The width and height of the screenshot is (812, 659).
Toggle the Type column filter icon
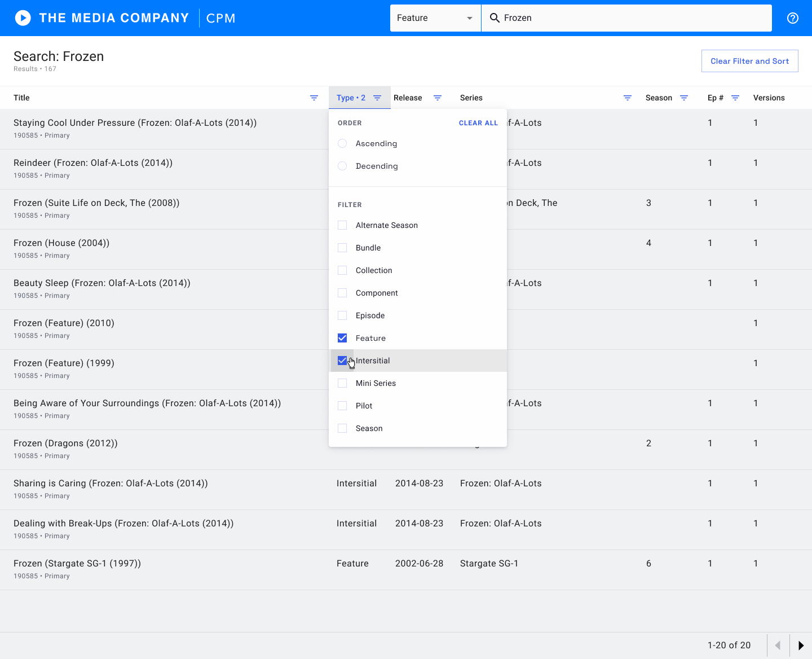tap(377, 98)
